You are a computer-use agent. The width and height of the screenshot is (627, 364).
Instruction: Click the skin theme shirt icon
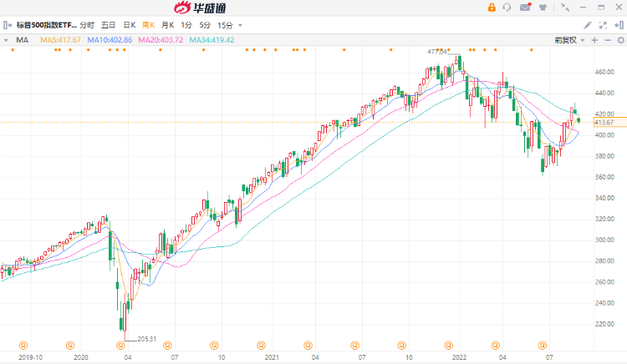coord(543,7)
